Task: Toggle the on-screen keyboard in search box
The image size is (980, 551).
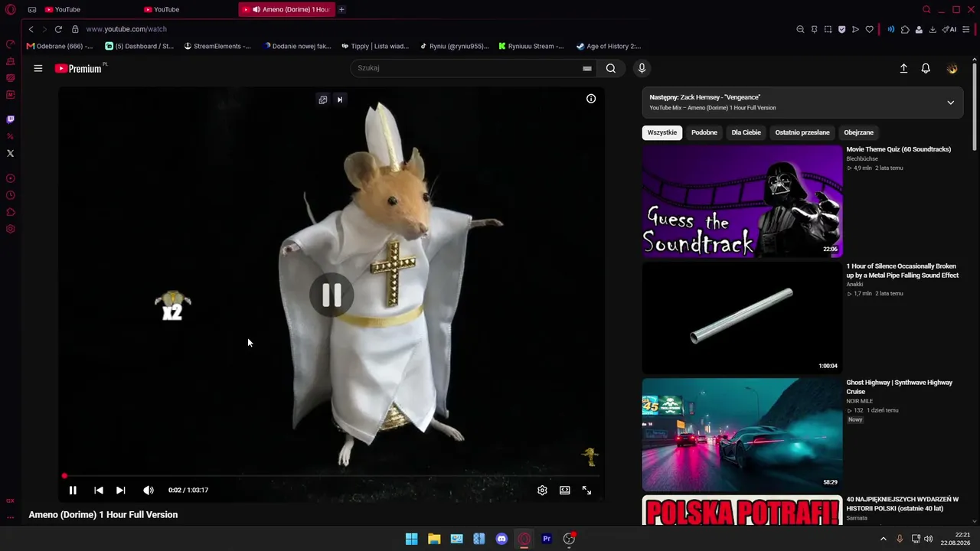Action: [x=587, y=68]
